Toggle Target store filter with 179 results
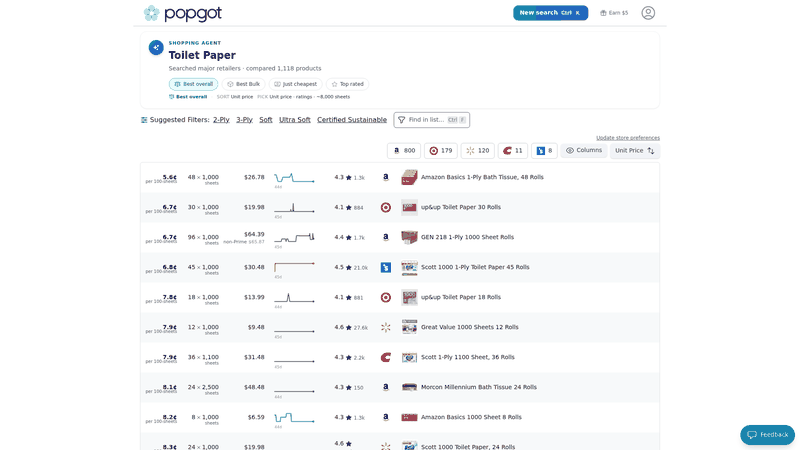 point(441,151)
